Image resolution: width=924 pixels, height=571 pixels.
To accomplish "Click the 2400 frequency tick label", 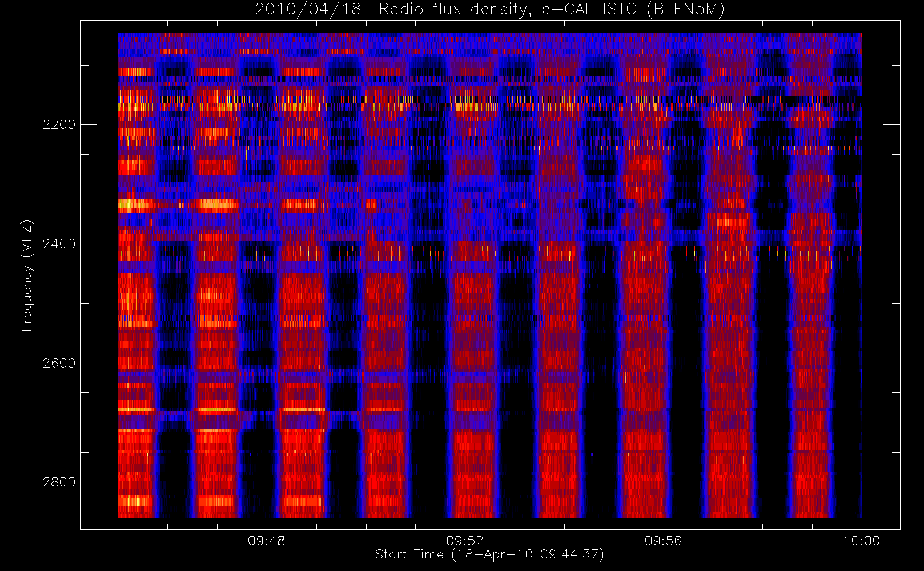I will [59, 244].
